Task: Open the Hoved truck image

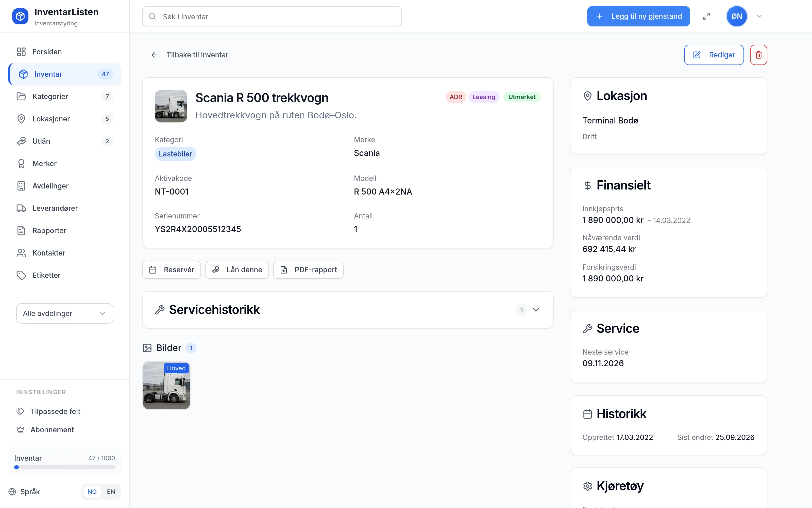Action: click(x=166, y=385)
